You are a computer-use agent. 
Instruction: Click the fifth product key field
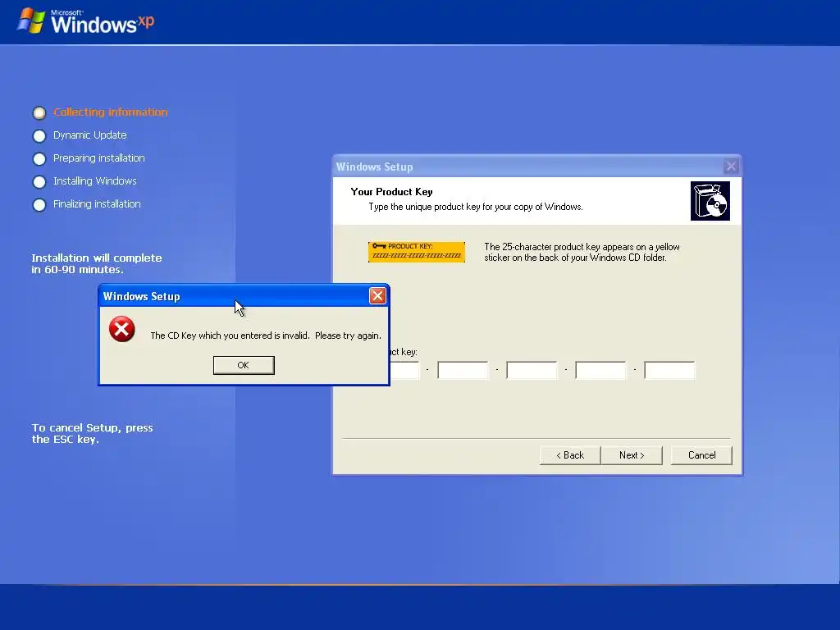[x=669, y=370]
